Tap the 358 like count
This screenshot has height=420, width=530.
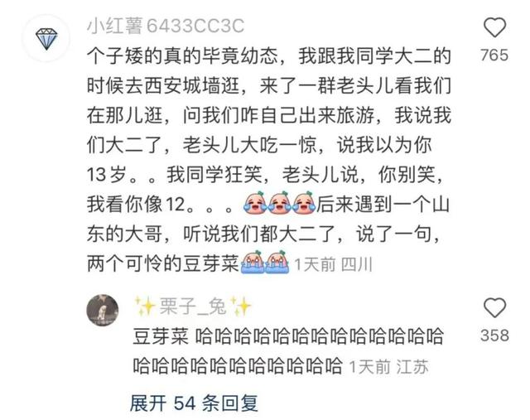click(494, 336)
